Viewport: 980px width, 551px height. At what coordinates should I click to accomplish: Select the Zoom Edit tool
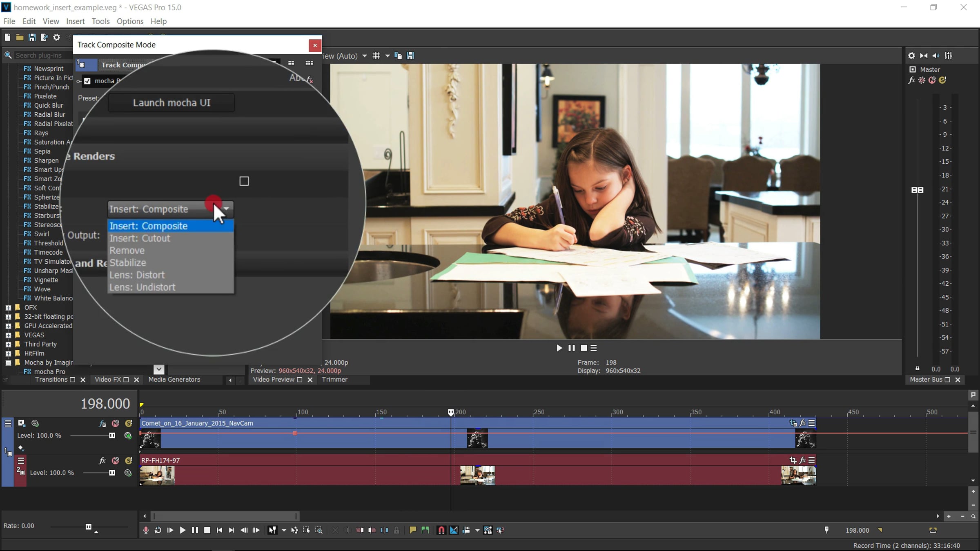[x=319, y=530]
